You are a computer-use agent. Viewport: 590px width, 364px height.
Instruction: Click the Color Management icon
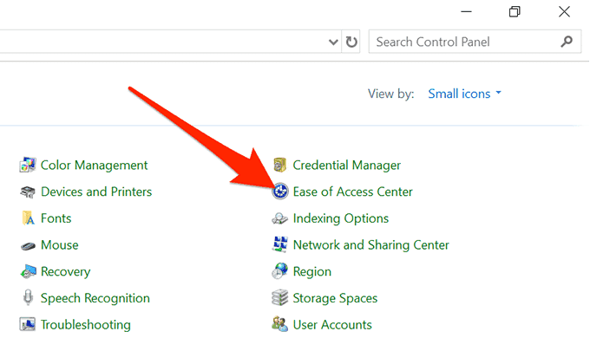(27, 165)
